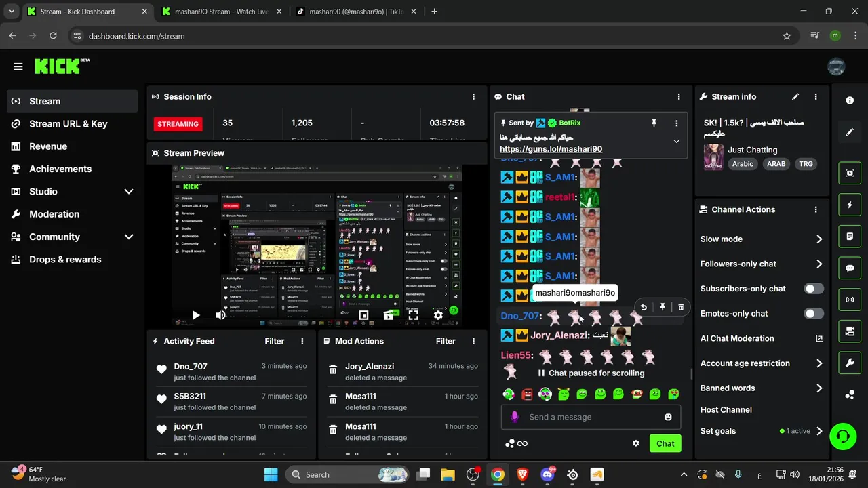Open Stream info three-dot menu

tap(816, 97)
